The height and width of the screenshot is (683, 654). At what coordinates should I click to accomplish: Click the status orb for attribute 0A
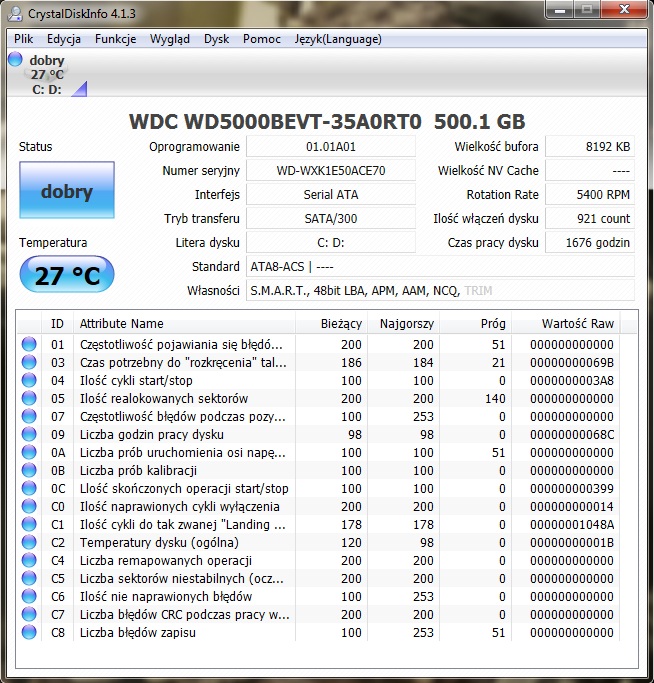click(29, 452)
